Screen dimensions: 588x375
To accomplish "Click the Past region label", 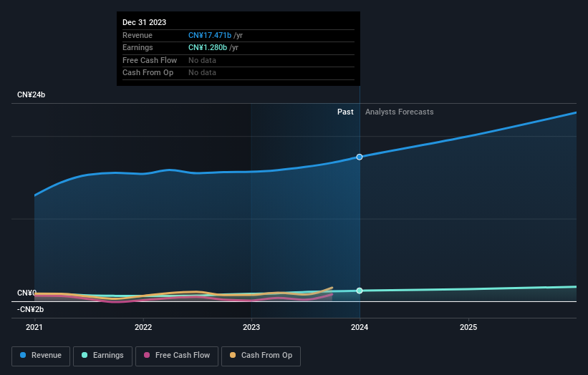I will click(345, 112).
